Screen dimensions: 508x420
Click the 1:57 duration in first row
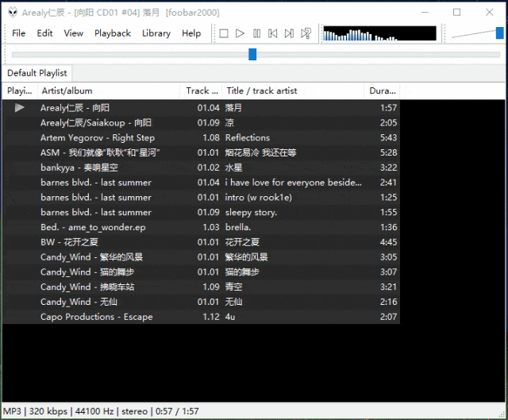point(388,108)
